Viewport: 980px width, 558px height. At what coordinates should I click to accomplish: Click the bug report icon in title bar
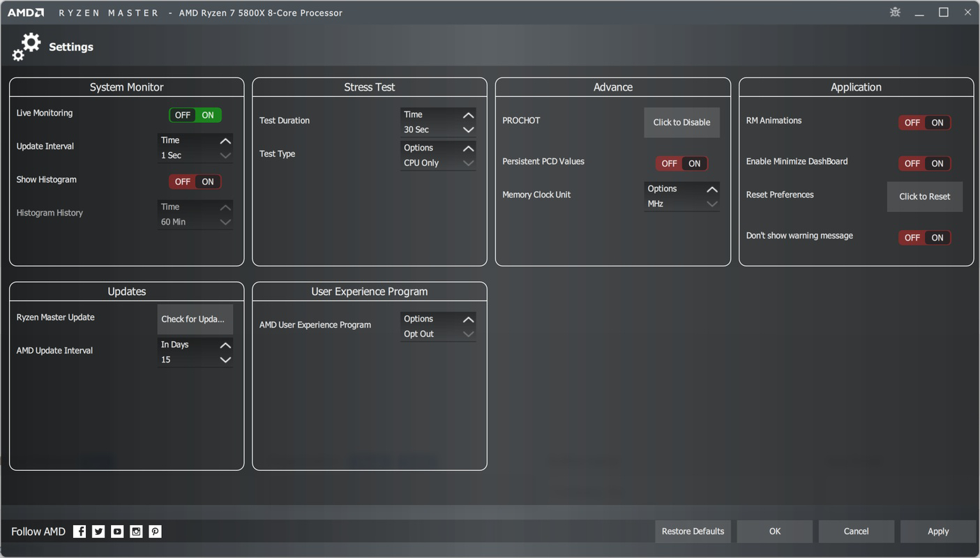pos(896,12)
